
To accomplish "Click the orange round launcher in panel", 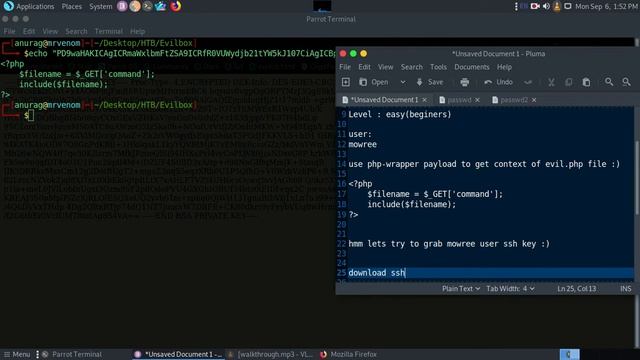I will (135, 6).
